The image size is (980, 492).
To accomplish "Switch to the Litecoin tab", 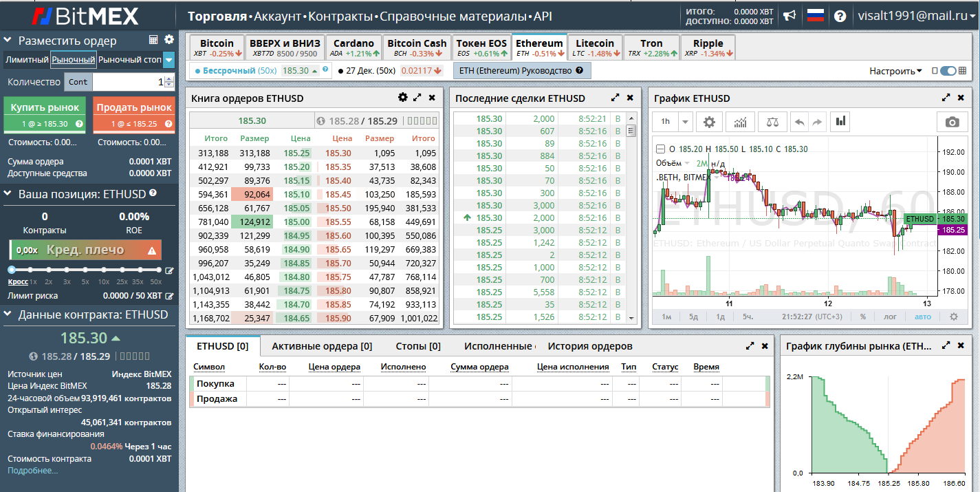I will (x=595, y=47).
